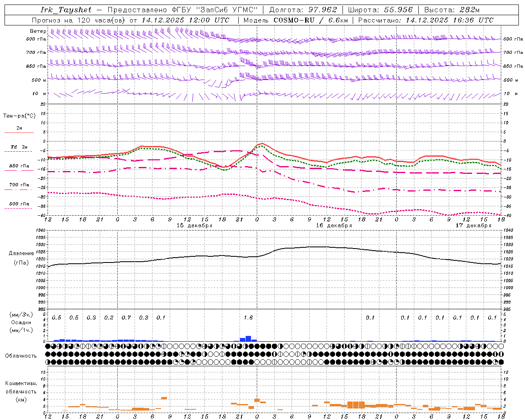Click the model name COSMO-RU / 6.6км

coord(310,20)
